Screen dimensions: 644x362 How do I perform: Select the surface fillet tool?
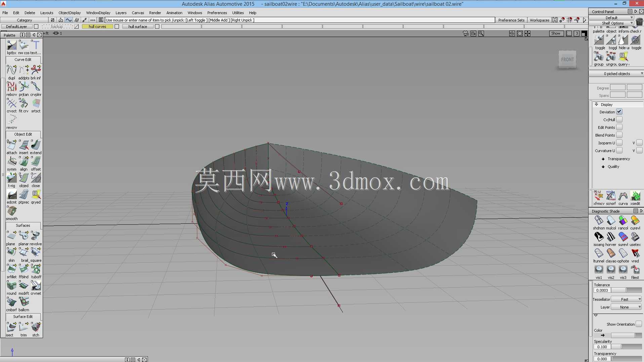pyautogui.click(x=11, y=269)
